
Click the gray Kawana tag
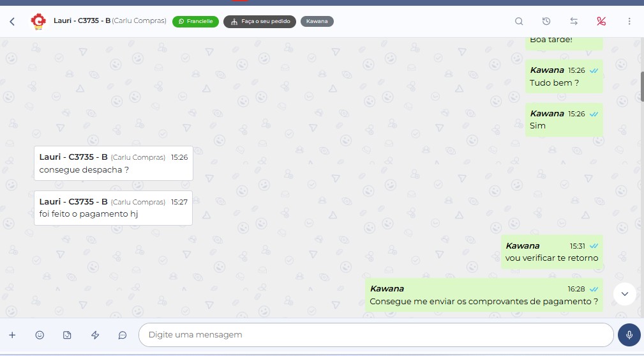click(317, 22)
